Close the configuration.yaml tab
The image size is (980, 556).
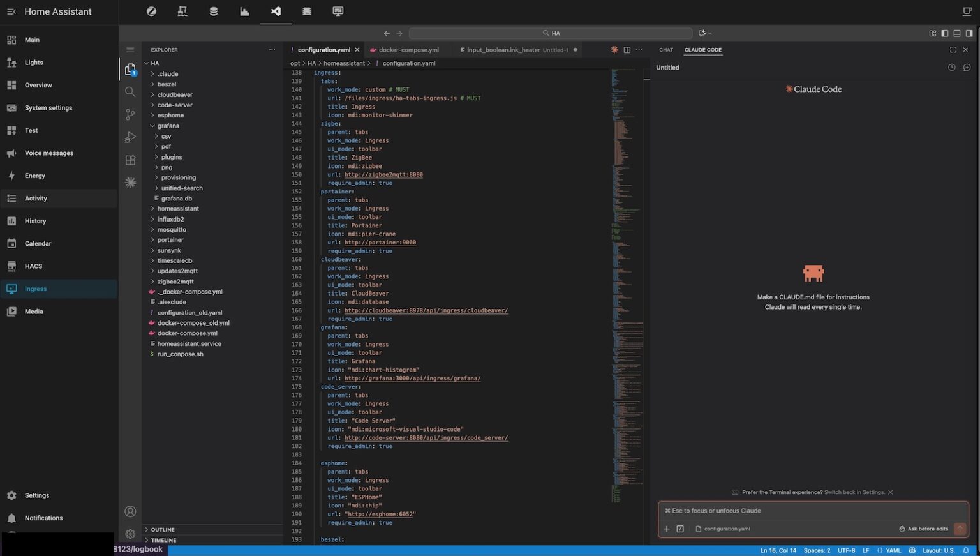click(357, 50)
